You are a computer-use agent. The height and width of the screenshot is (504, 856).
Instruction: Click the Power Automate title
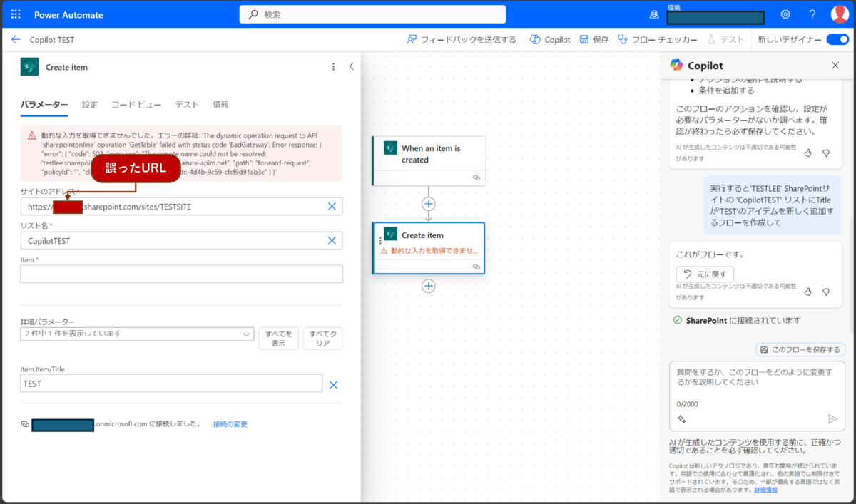click(70, 15)
